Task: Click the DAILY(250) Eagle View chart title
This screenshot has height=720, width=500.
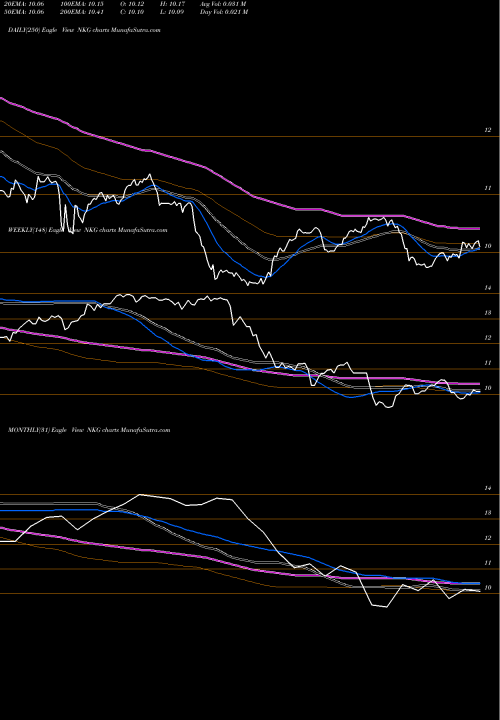Action: tap(84, 30)
